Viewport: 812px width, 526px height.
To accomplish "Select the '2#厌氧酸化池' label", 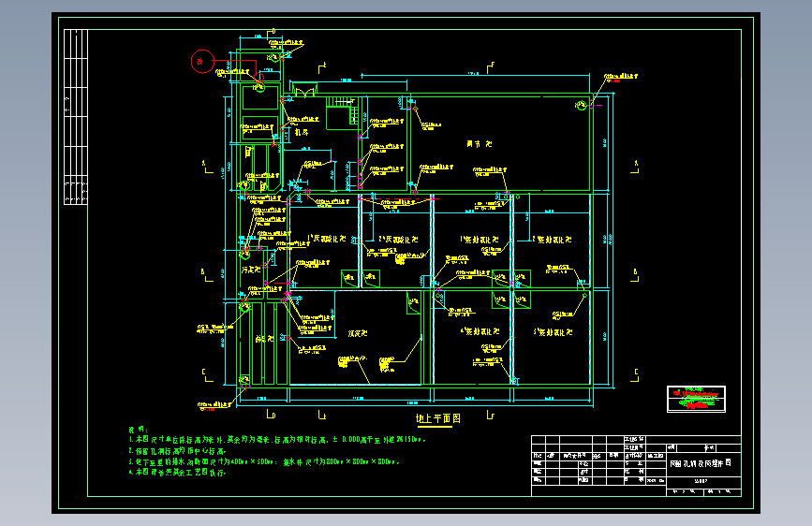I will coord(398,240).
